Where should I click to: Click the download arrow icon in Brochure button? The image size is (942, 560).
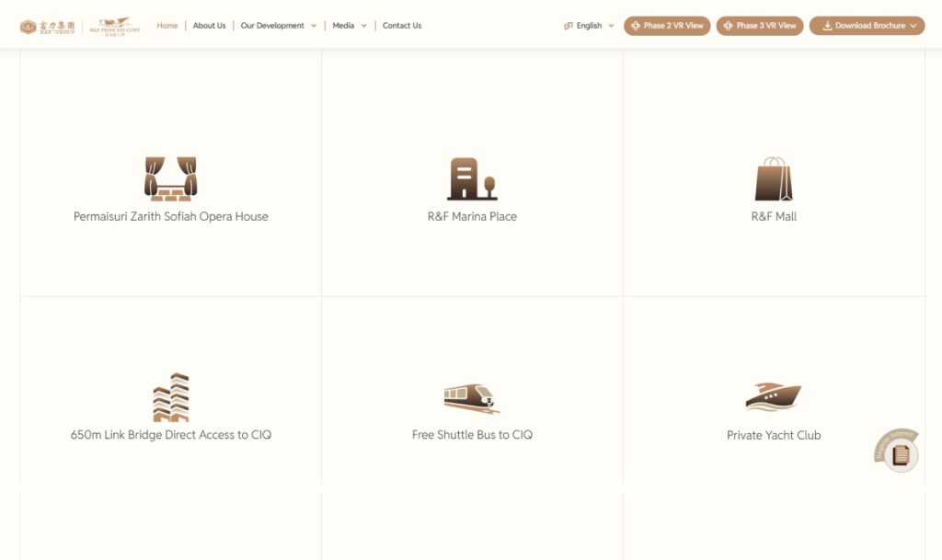coord(827,26)
